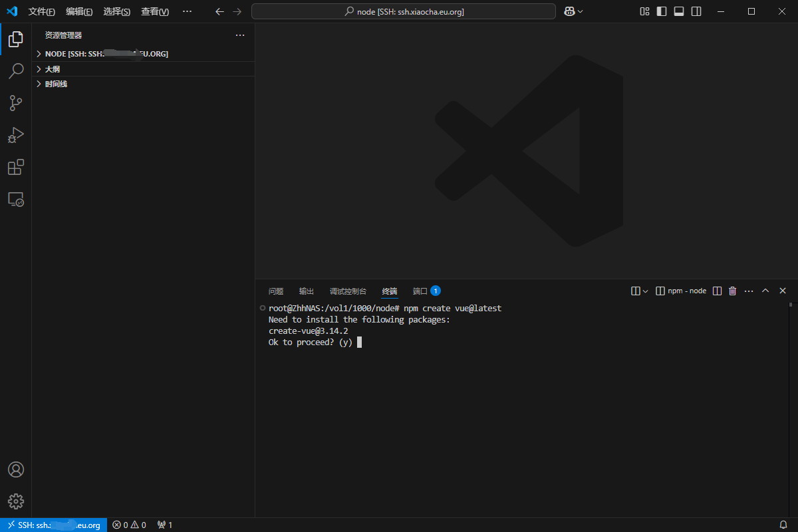The width and height of the screenshot is (798, 532).
Task: Open the Remote Explorer view
Action: (x=16, y=199)
